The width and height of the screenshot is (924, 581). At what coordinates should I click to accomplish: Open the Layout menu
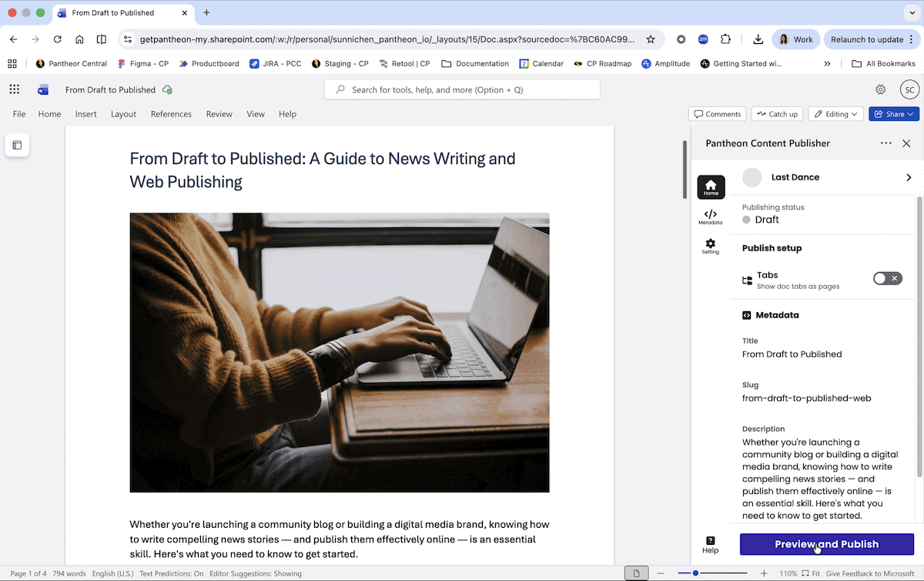(123, 114)
